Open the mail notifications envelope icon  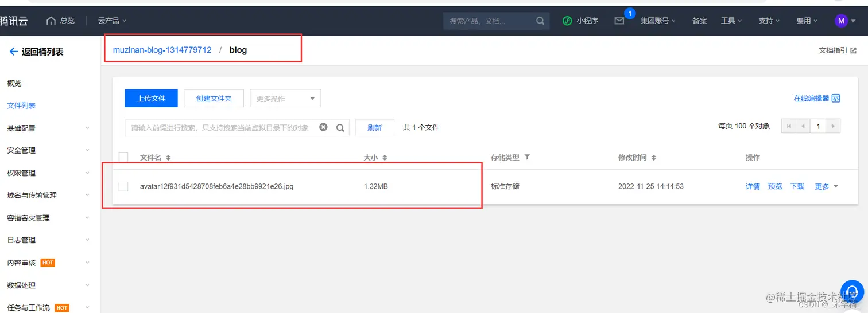point(619,21)
